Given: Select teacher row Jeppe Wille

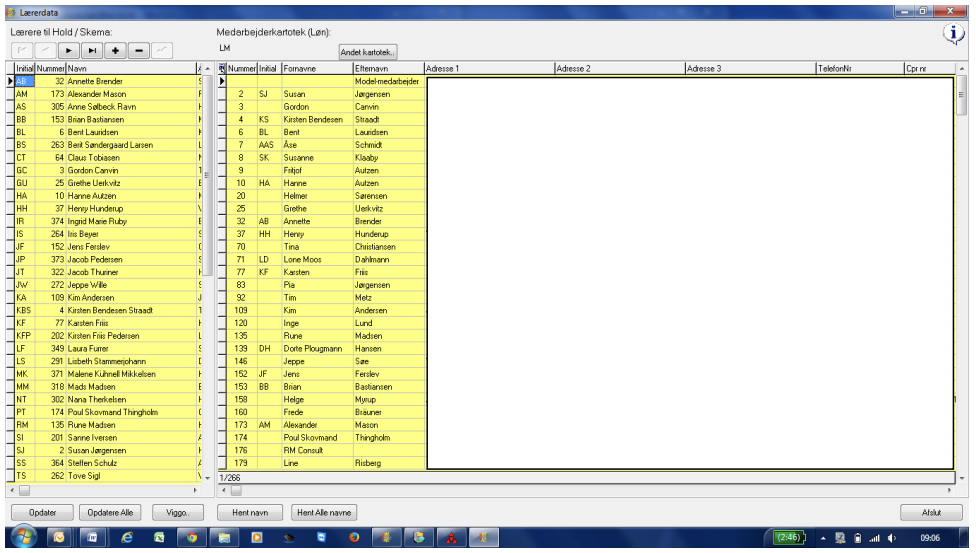Looking at the screenshot, I should tap(106, 285).
